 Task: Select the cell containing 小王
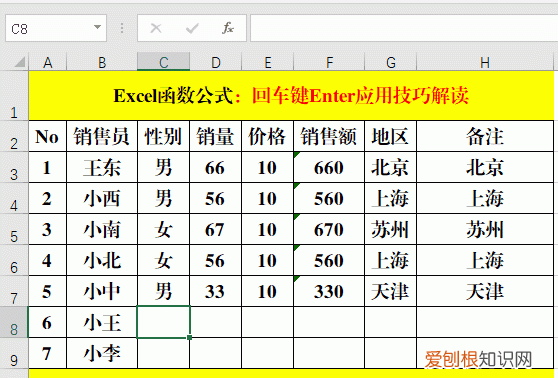point(102,322)
